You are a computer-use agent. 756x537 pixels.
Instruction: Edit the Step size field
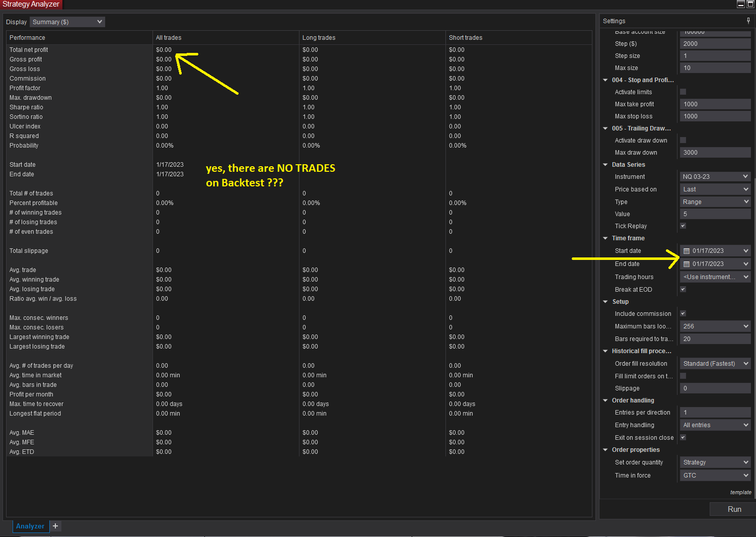pyautogui.click(x=715, y=56)
